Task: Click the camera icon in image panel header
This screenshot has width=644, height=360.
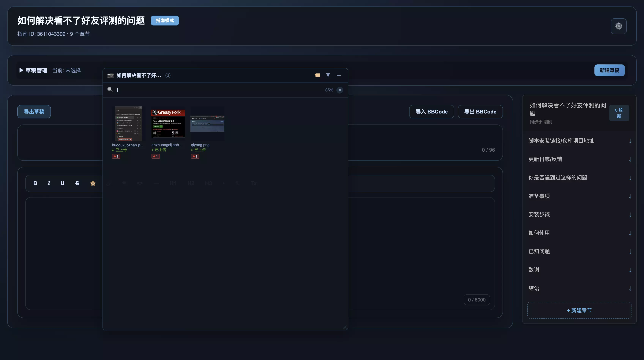Action: [110, 75]
